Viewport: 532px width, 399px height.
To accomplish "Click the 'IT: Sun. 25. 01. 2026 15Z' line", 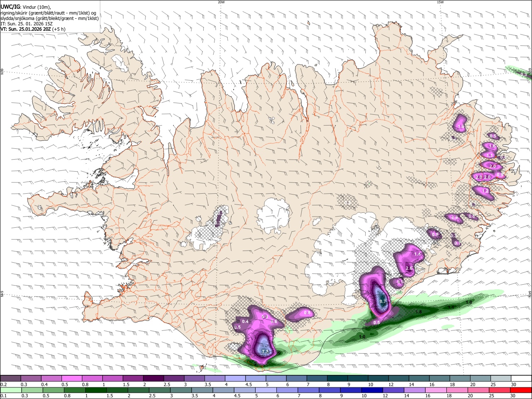I will coord(27,24).
